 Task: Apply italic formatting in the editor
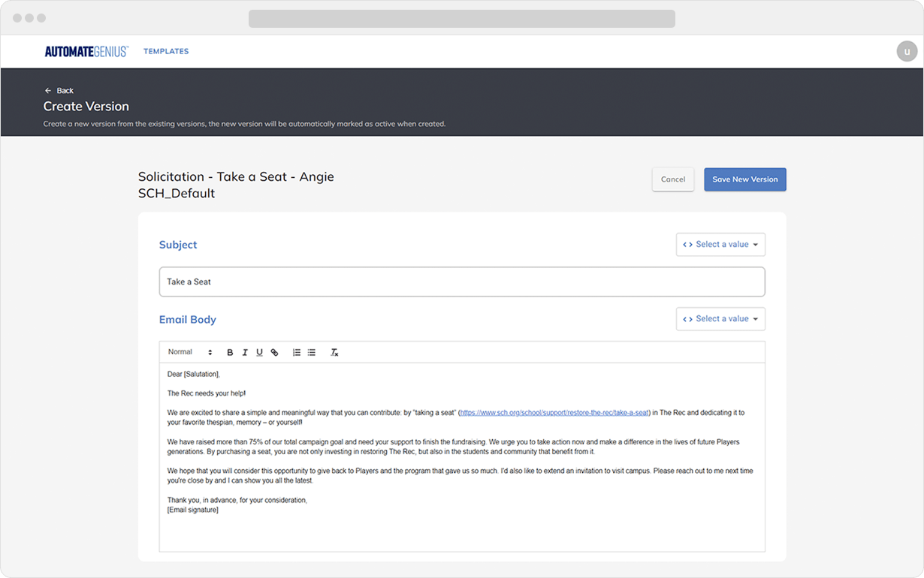pos(245,353)
